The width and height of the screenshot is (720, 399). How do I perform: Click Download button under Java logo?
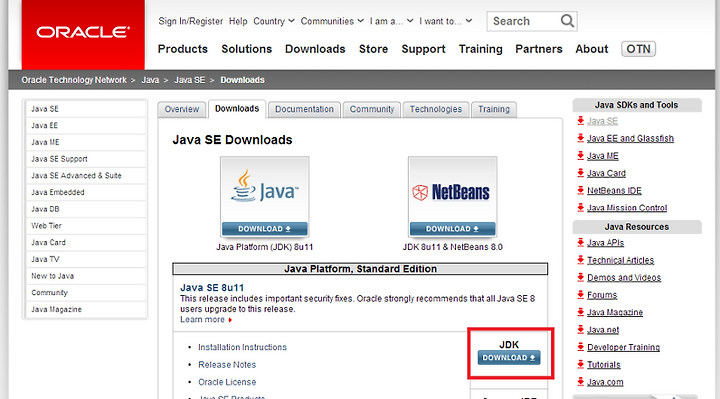pyautogui.click(x=264, y=229)
